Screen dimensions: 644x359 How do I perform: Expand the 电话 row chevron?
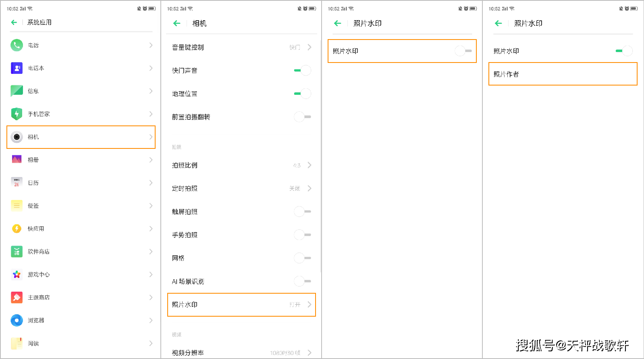click(x=151, y=45)
